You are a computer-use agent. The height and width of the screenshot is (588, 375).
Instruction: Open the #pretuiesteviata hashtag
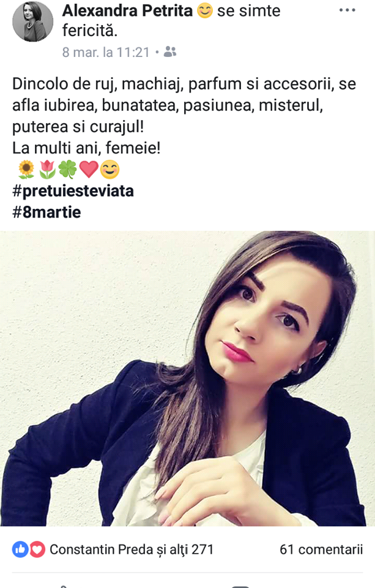click(x=73, y=191)
